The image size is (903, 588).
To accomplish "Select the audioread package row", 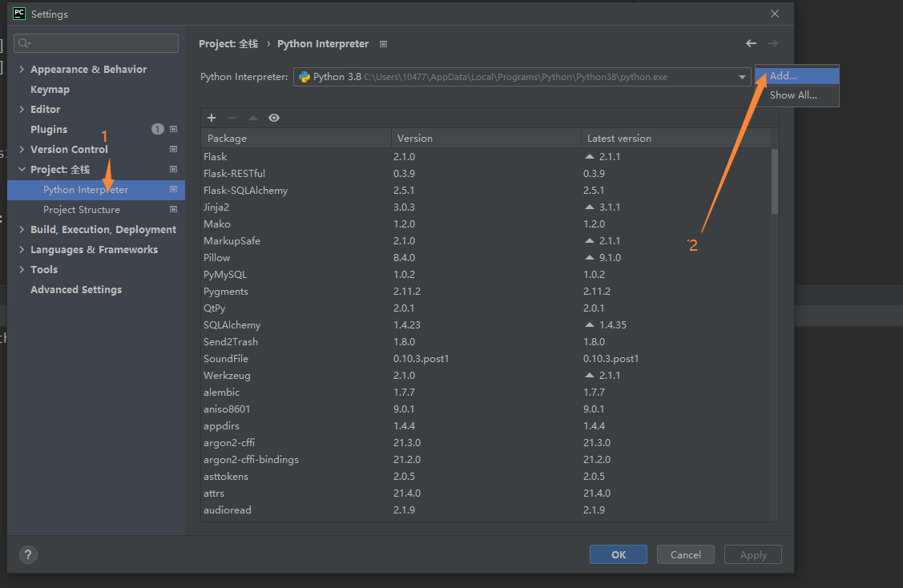I will [486, 509].
